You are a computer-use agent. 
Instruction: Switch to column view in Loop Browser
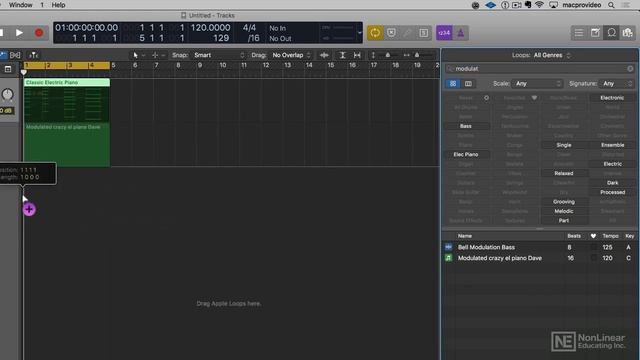click(x=468, y=84)
